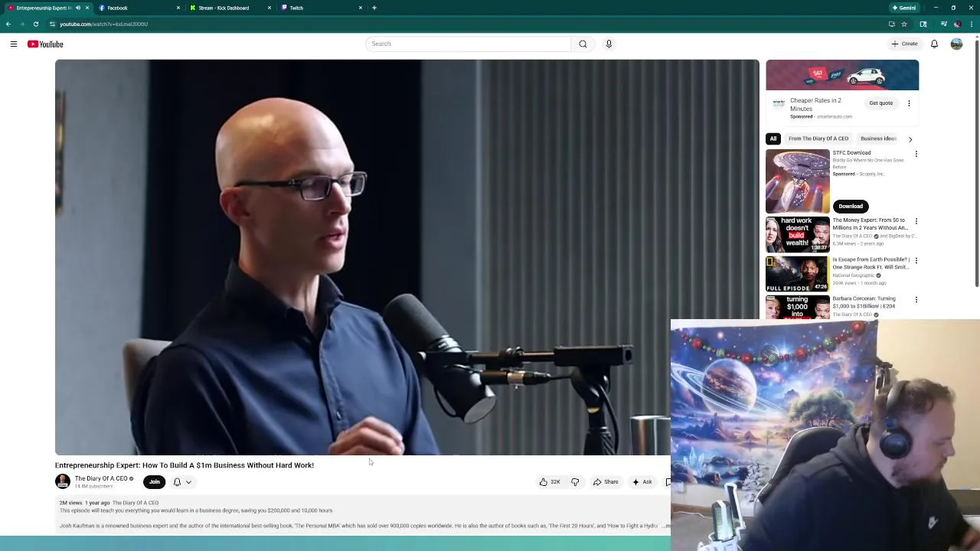
Task: Open options menu for Cheaper Rates ad
Action: [x=909, y=103]
